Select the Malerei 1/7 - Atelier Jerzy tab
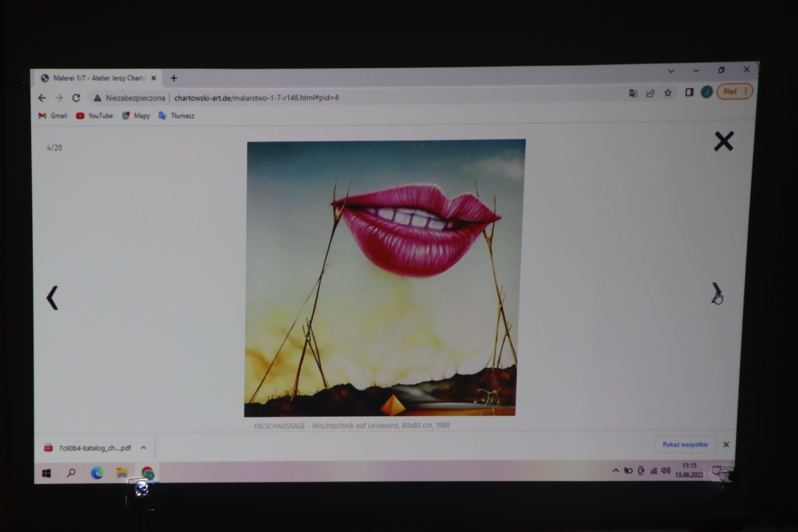 tap(99, 78)
